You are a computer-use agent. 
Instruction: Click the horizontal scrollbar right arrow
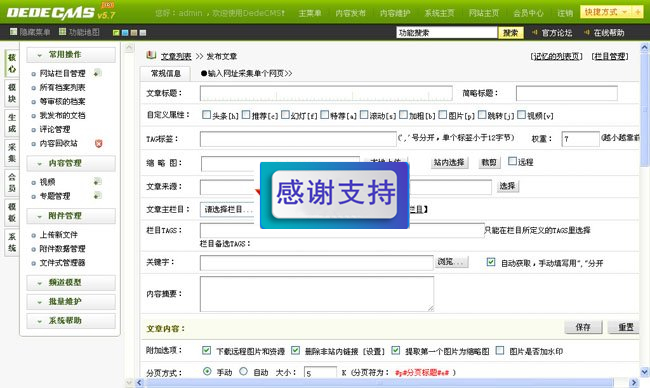click(x=634, y=383)
